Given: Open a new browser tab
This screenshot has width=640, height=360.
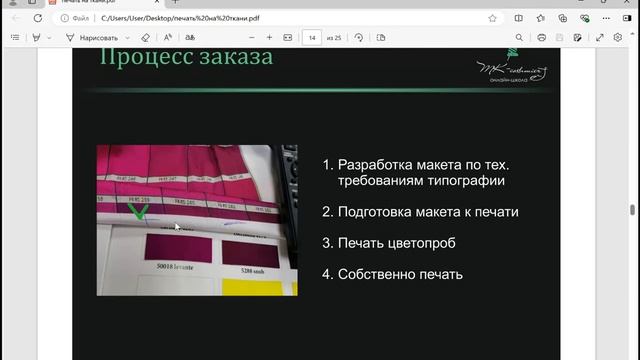Looking at the screenshot, I should [x=175, y=2].
